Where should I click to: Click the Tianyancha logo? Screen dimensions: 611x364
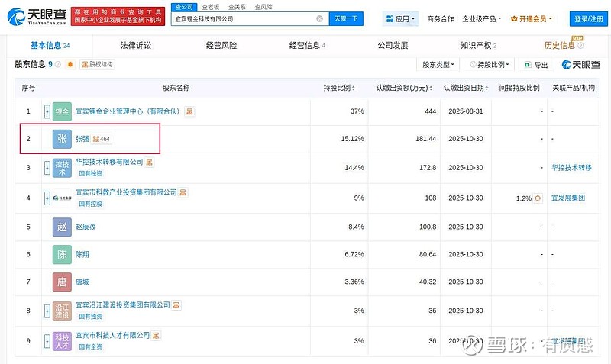point(37,16)
